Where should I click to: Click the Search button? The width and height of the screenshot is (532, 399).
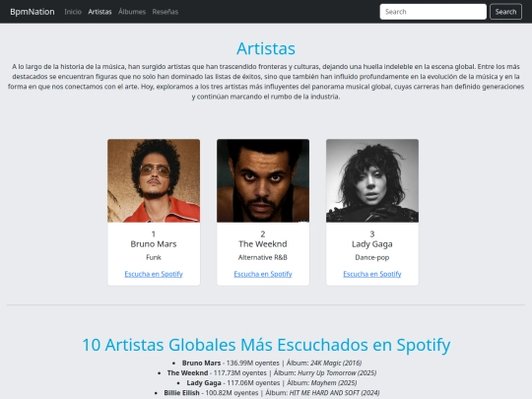pyautogui.click(x=505, y=12)
